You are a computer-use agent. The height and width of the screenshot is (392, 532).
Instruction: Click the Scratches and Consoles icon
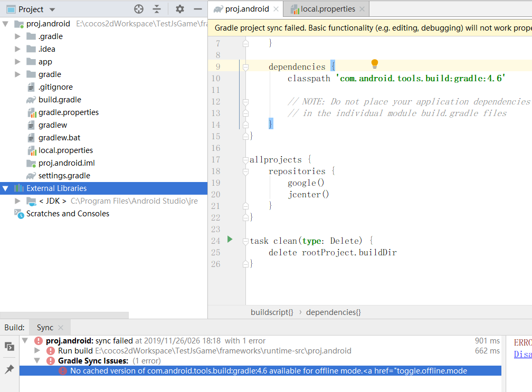pyautogui.click(x=19, y=214)
